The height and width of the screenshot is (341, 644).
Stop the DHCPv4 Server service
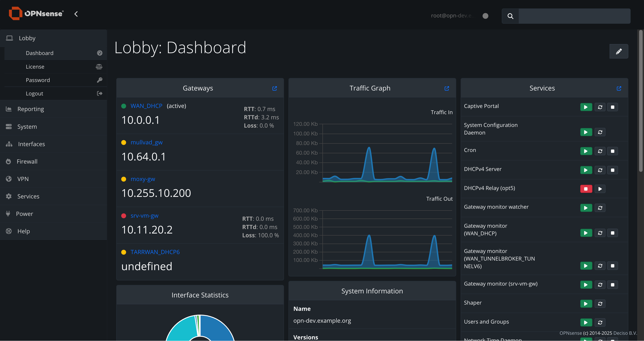[x=612, y=170]
